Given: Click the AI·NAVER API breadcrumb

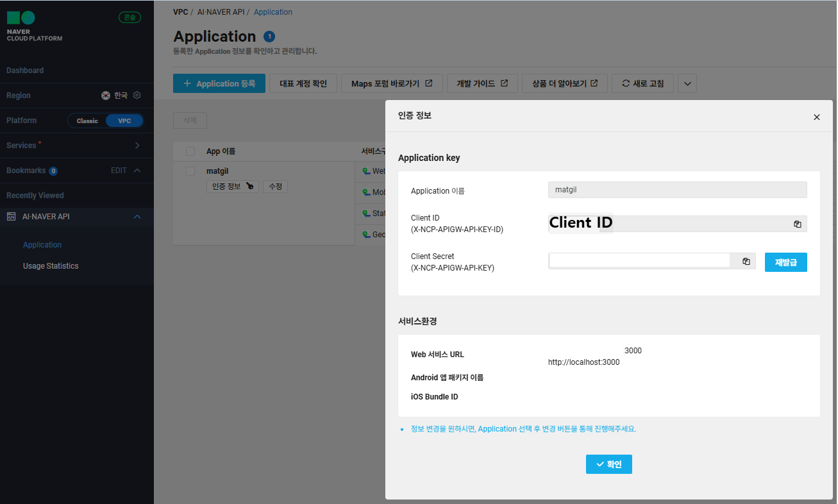Looking at the screenshot, I should 222,12.
